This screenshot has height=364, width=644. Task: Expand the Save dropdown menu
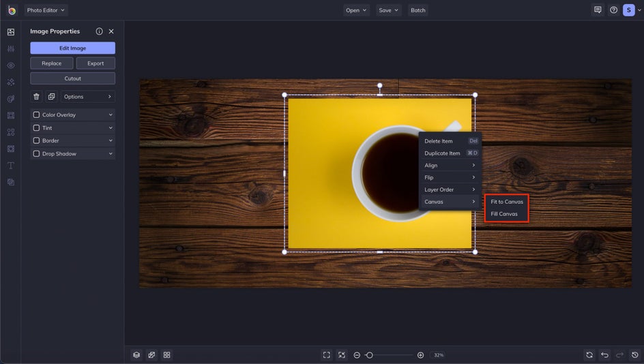click(388, 10)
